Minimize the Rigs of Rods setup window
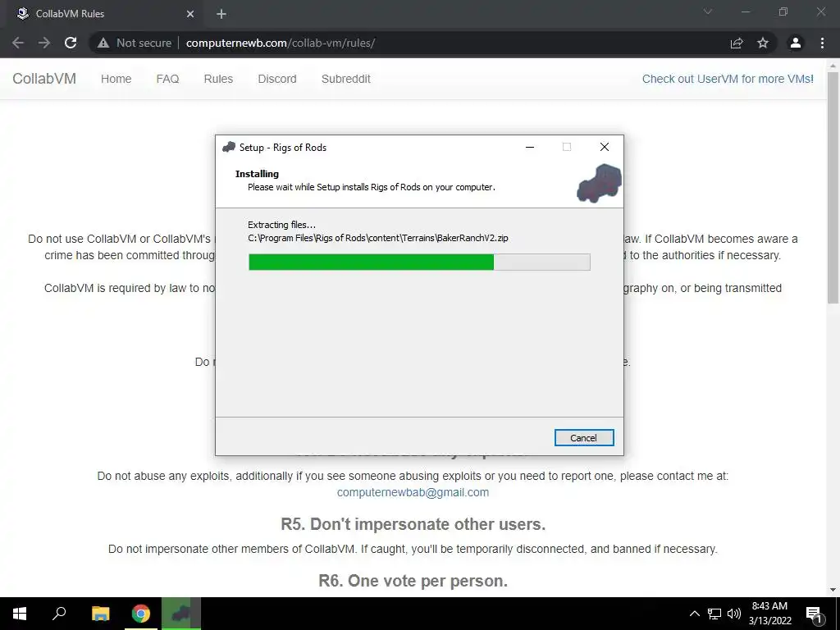Screen dimensions: 840x630 coord(530,147)
